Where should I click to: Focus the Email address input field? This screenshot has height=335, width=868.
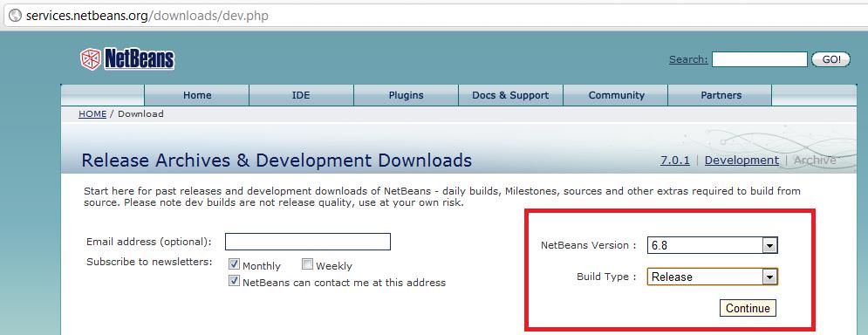click(x=308, y=242)
